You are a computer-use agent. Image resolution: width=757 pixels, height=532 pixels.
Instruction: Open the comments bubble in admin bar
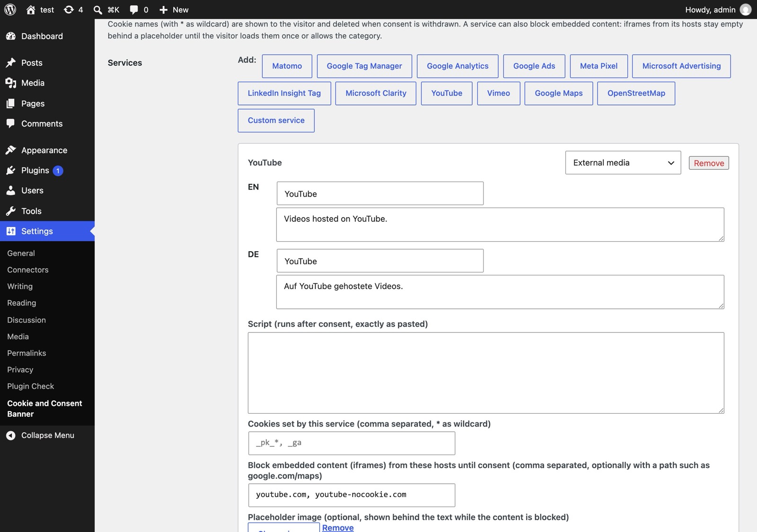(x=134, y=9)
